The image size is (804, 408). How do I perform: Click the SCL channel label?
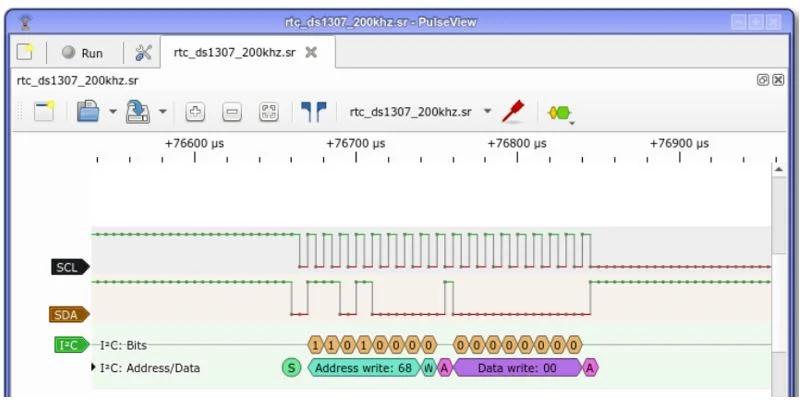[68, 267]
